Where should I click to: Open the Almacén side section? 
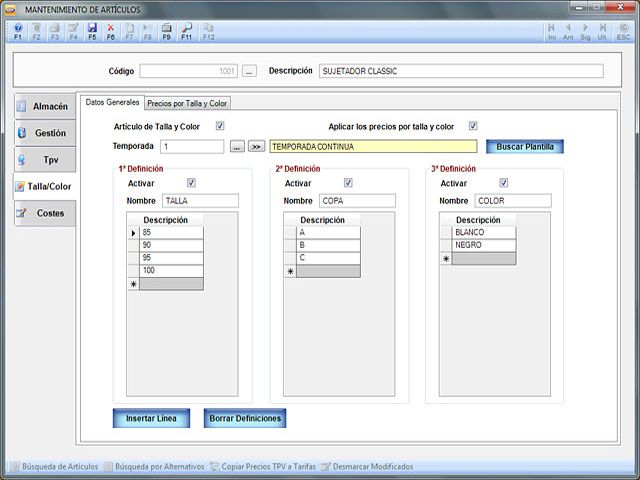coord(45,106)
